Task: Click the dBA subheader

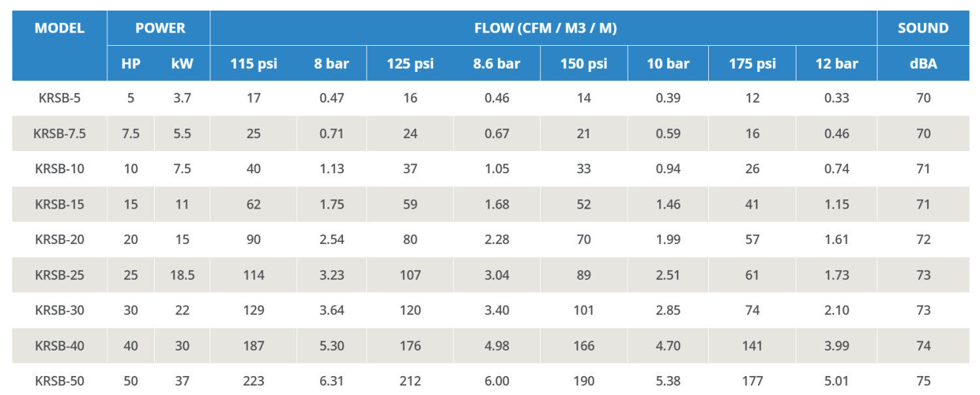Action: [923, 63]
